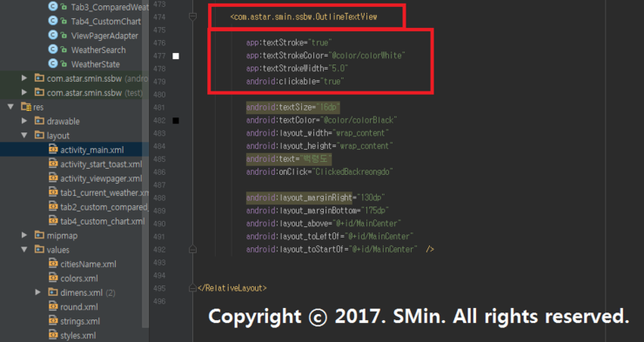644x342 pixels.
Task: Click fold end marker at line 492
Action: tap(192, 249)
